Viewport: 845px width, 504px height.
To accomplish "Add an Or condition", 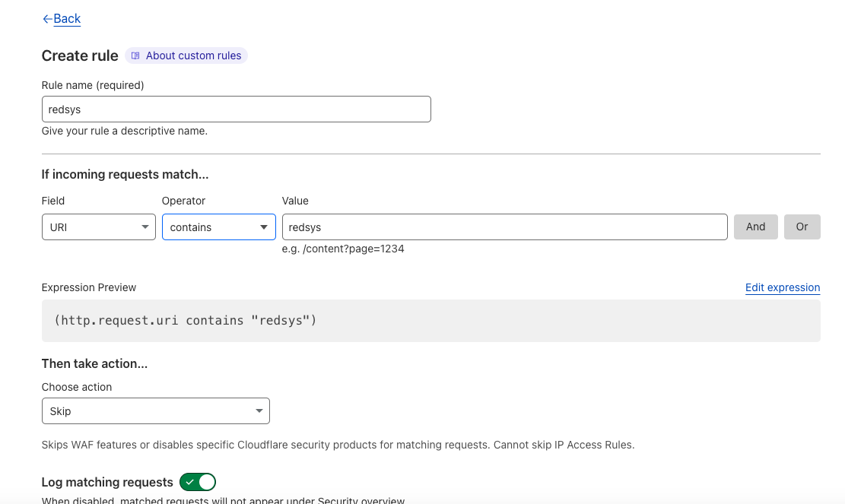I will (x=802, y=227).
